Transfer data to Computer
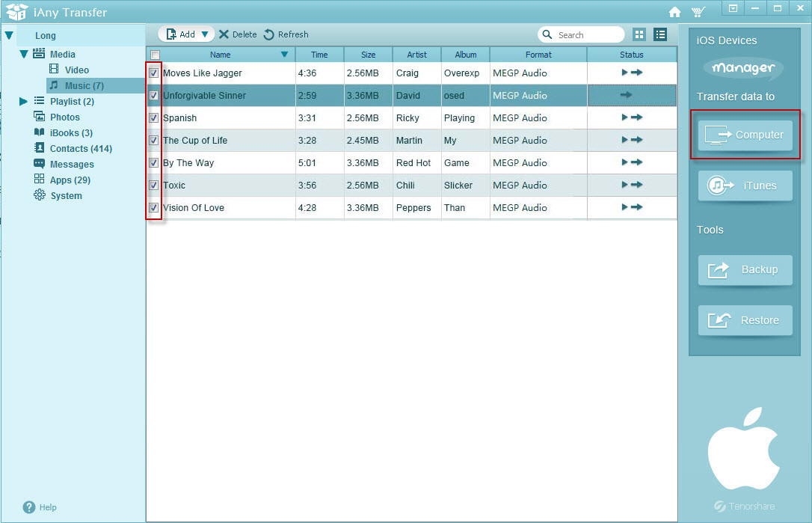 [x=745, y=135]
